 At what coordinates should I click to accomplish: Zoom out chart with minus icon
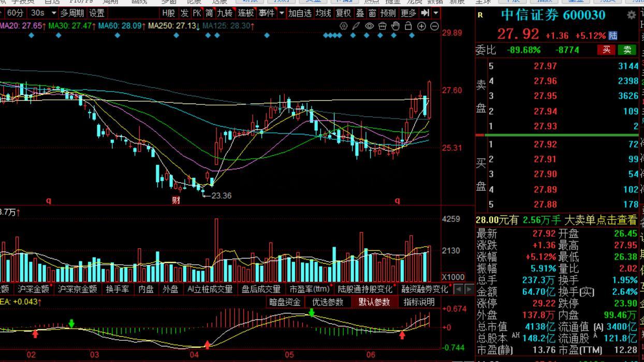tap(434, 26)
